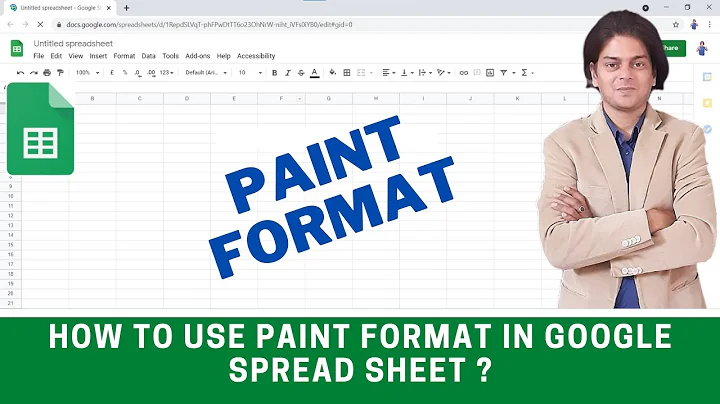Click the Redo icon
Viewport: 720px width, 404px height.
click(x=34, y=73)
